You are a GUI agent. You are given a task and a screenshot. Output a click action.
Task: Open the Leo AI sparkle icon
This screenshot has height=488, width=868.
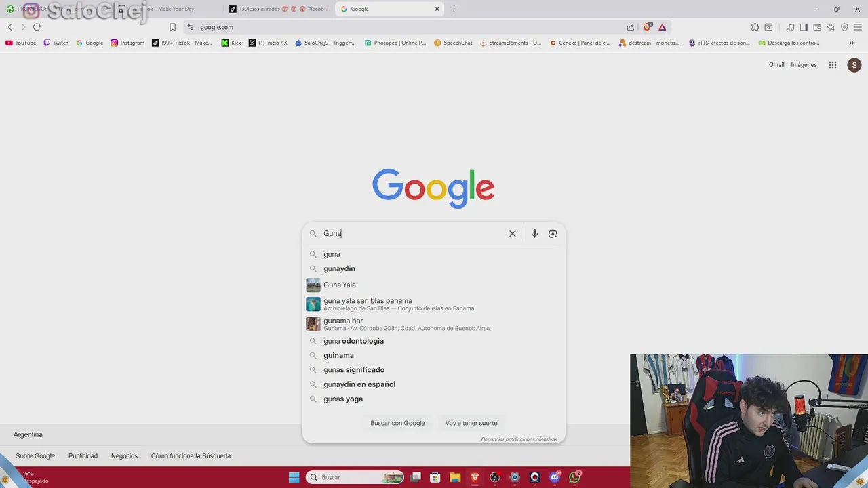pos(831,27)
